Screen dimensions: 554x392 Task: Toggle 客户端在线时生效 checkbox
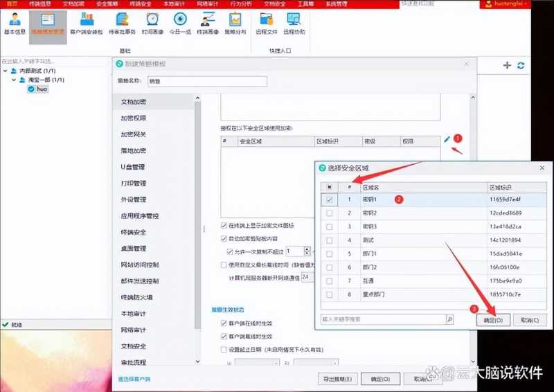pos(224,323)
